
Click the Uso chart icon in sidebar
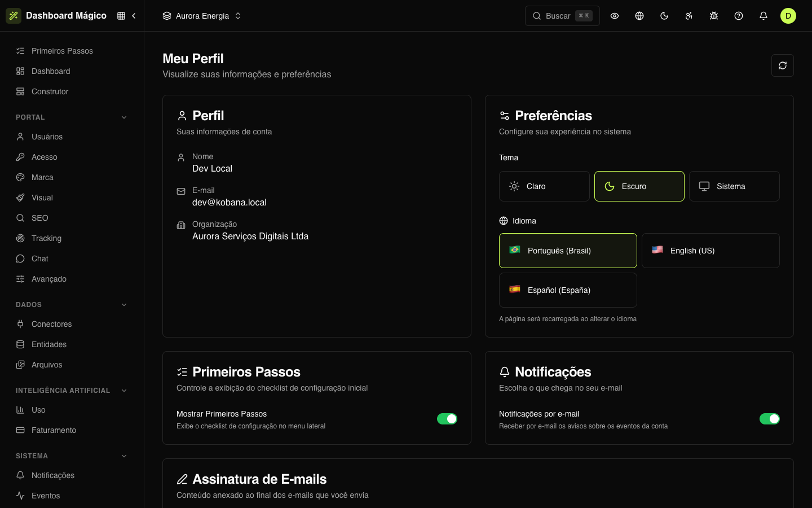pyautogui.click(x=20, y=410)
